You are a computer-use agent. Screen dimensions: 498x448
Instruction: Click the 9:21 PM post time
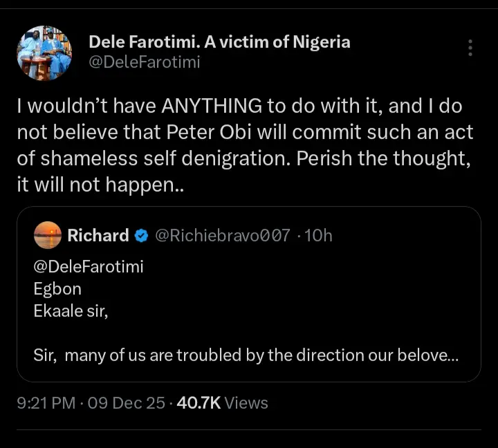pyautogui.click(x=46, y=402)
